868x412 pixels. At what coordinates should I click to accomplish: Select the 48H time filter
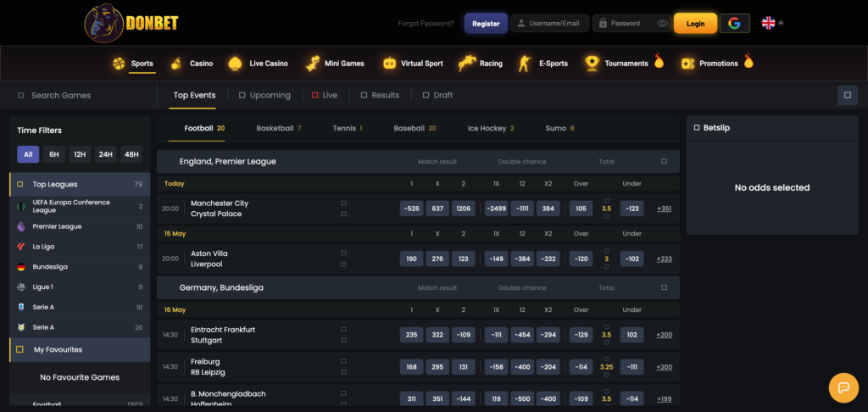pyautogui.click(x=131, y=154)
